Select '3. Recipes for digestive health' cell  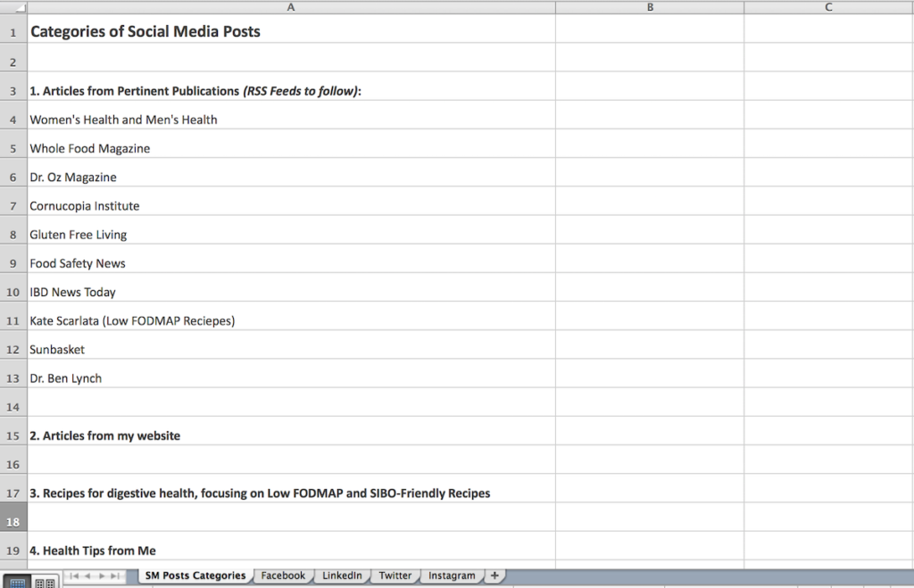(292, 488)
